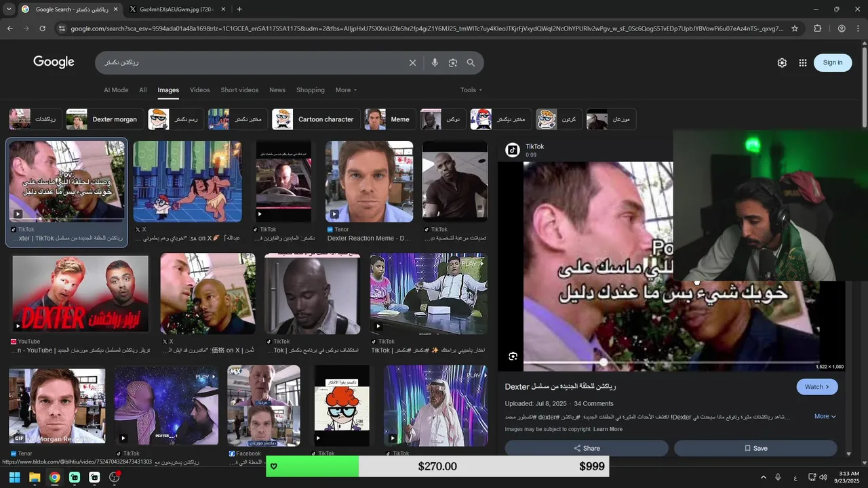Click the Google logo
Image resolution: width=868 pixels, height=488 pixels.
pos(54,62)
